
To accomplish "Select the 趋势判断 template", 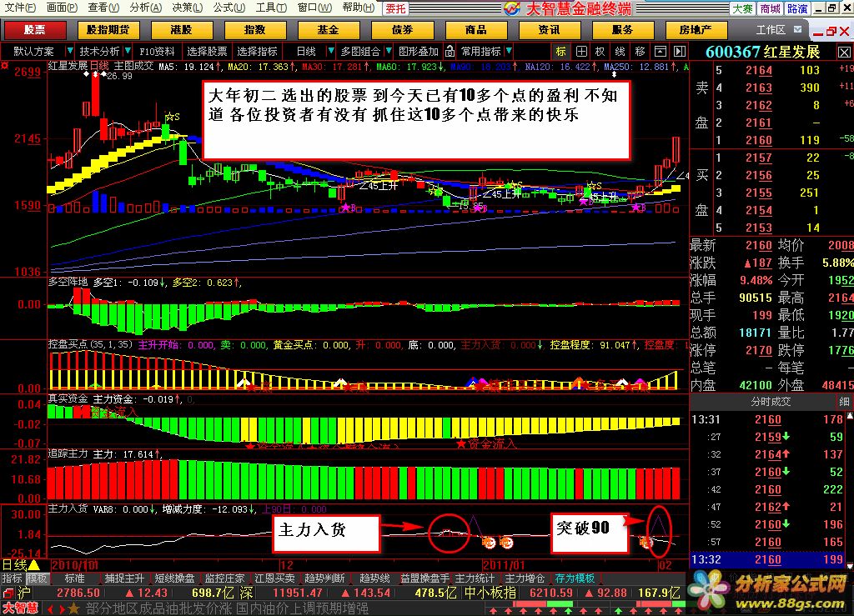I will click(324, 578).
